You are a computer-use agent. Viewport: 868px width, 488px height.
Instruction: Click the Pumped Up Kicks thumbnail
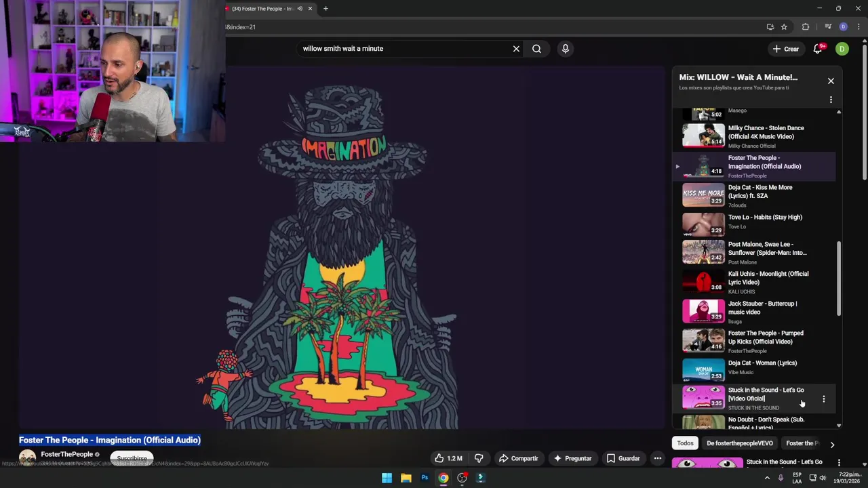pyautogui.click(x=703, y=340)
